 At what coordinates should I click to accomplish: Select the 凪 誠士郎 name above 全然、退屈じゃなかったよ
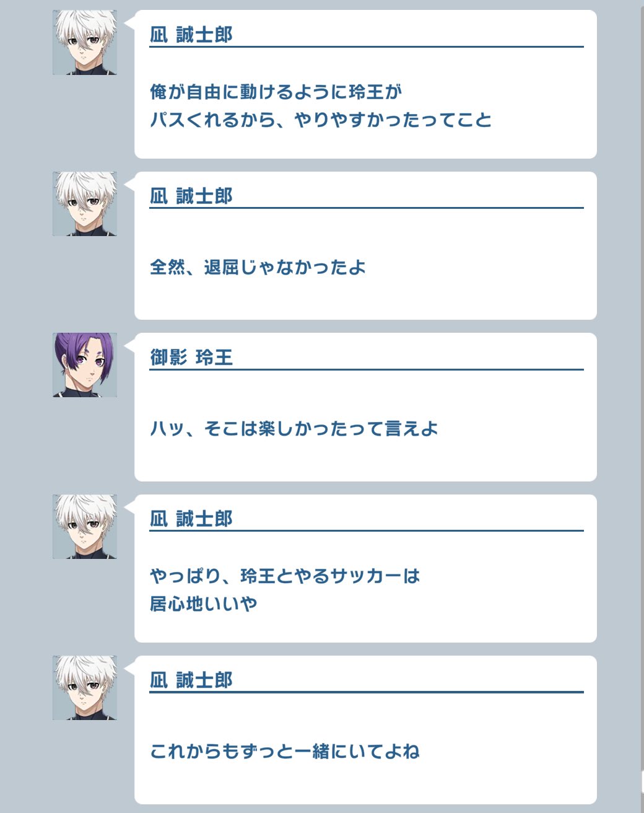coord(191,196)
